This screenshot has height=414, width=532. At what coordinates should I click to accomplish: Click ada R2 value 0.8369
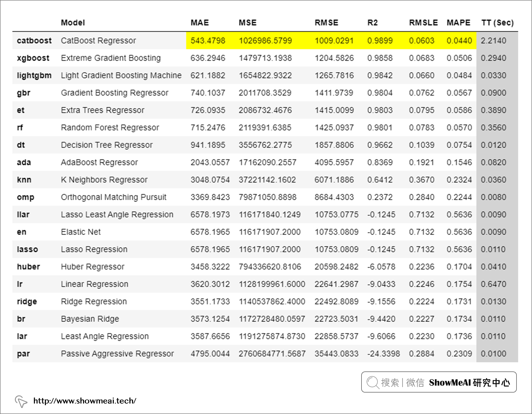(x=380, y=162)
